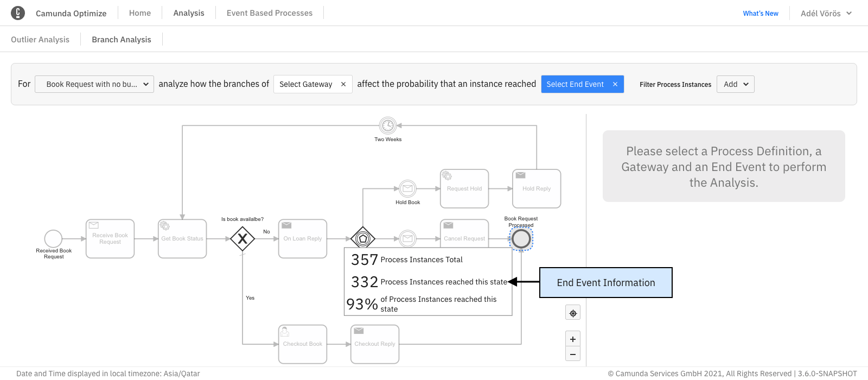Open the process definition dropdown
868x380 pixels.
coord(94,84)
